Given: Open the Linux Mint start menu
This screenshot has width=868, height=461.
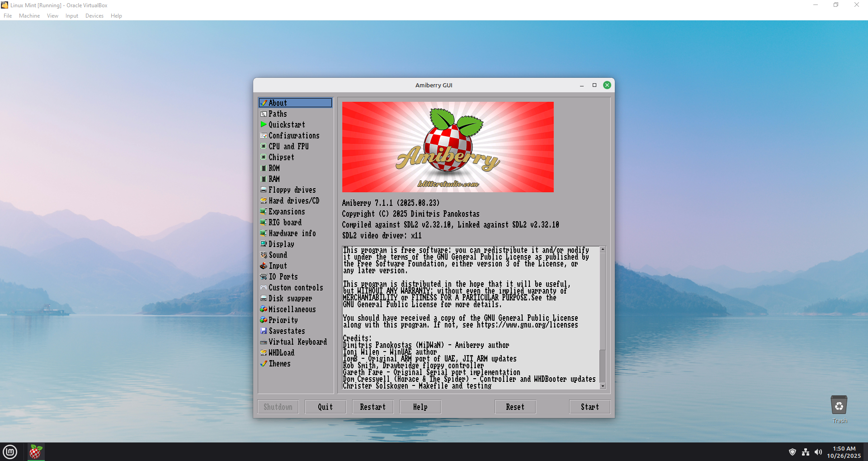Looking at the screenshot, I should point(10,451).
